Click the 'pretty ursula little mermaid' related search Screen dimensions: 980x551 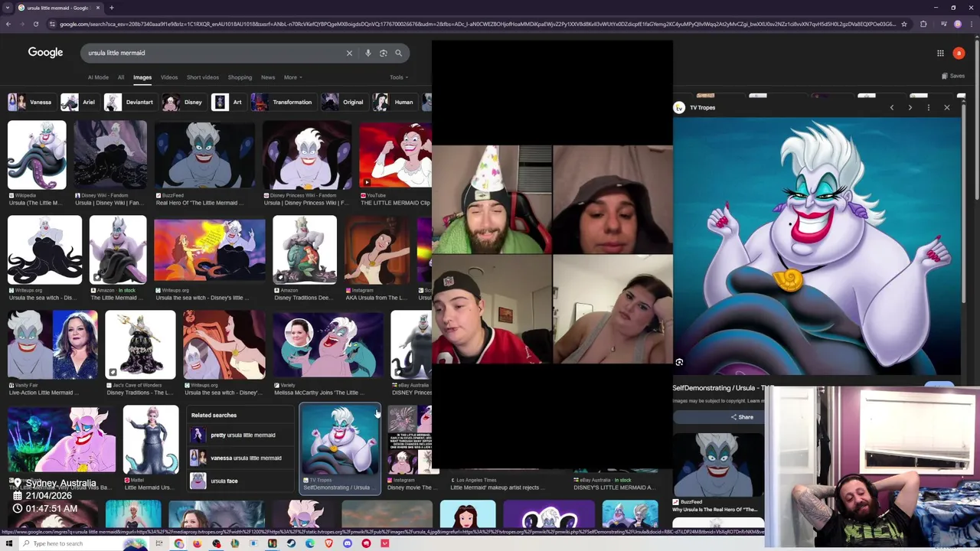(x=241, y=435)
